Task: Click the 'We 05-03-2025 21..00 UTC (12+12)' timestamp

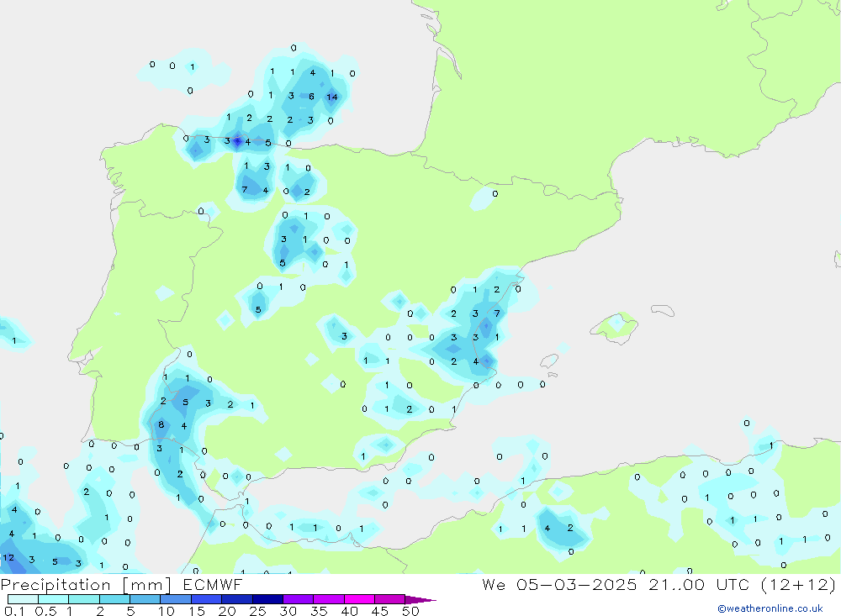Action: pos(659,585)
